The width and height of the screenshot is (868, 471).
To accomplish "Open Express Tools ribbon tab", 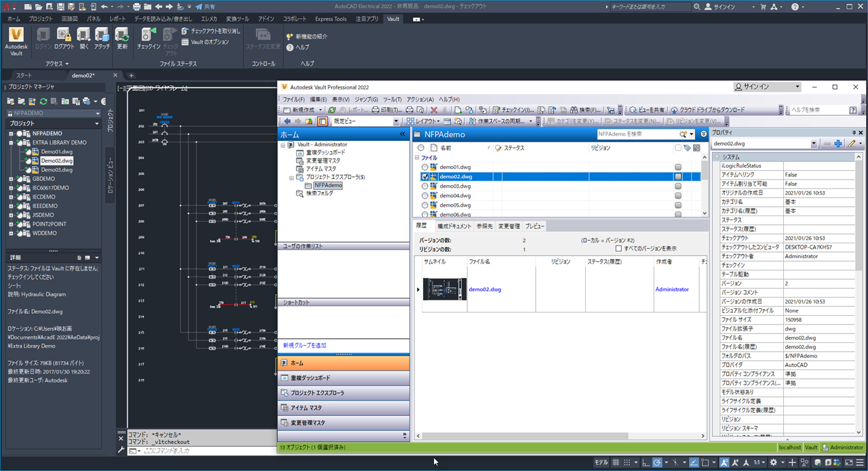I will [x=331, y=19].
